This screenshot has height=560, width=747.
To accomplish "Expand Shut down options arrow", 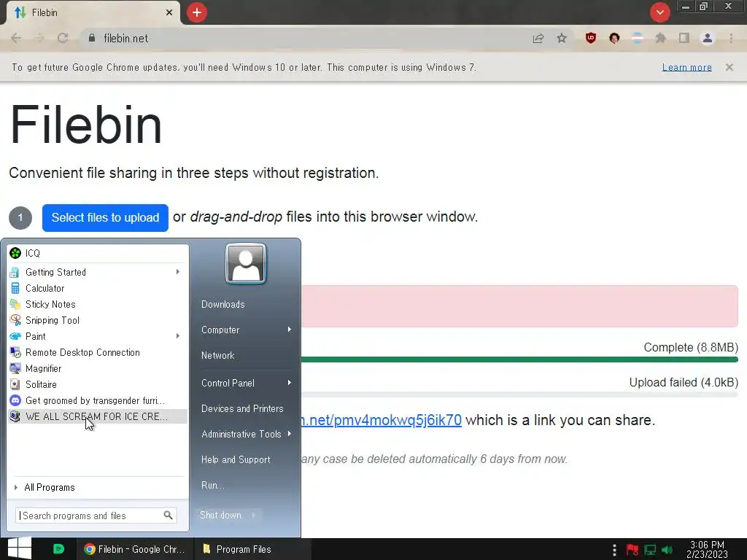I will (254, 516).
